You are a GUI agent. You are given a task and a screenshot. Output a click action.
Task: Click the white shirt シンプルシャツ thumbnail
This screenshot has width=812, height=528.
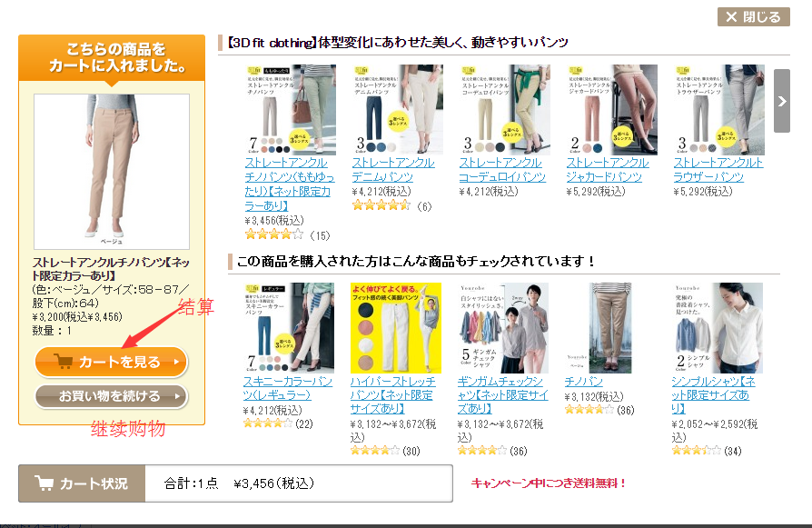718,328
